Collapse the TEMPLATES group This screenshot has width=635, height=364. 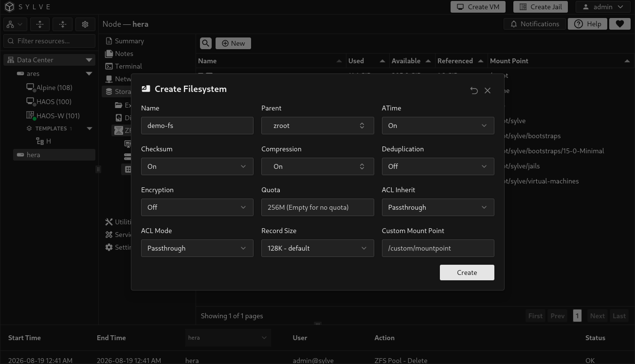90,128
